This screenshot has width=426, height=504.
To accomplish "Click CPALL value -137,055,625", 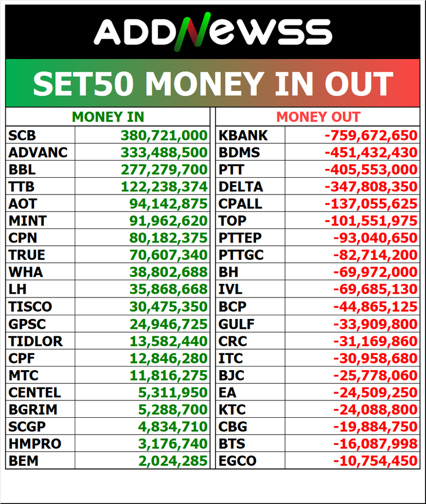I will (x=371, y=204).
